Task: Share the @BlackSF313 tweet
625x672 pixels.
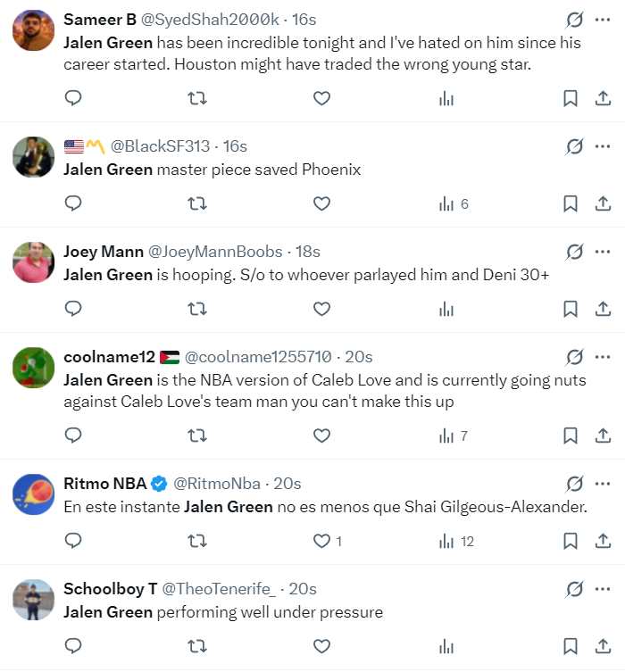Action: (x=603, y=204)
